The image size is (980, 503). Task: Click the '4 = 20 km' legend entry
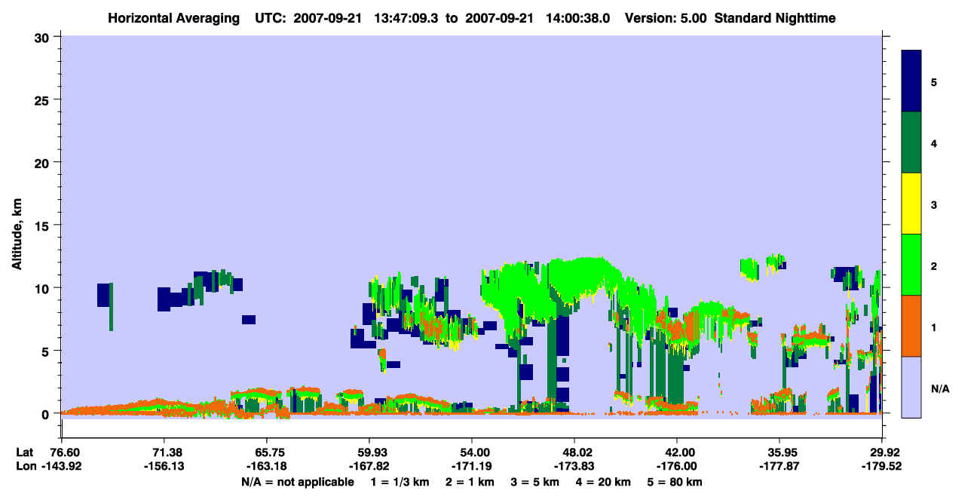click(x=602, y=482)
